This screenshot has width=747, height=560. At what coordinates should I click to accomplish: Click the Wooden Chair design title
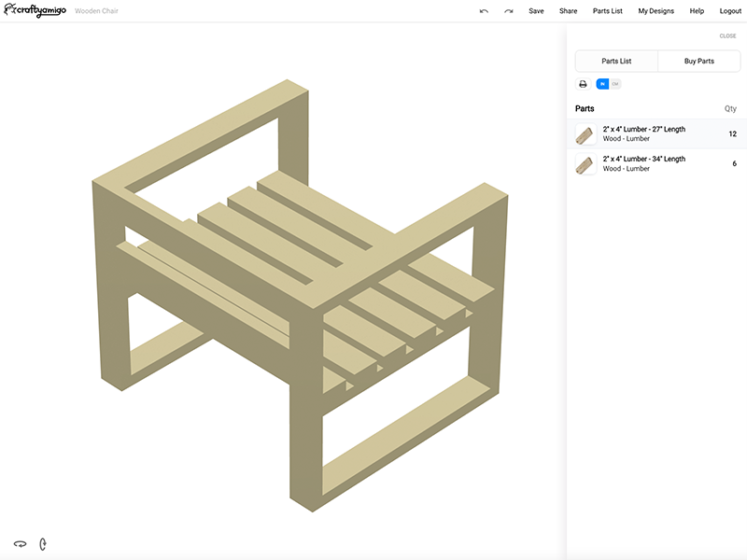pos(96,11)
